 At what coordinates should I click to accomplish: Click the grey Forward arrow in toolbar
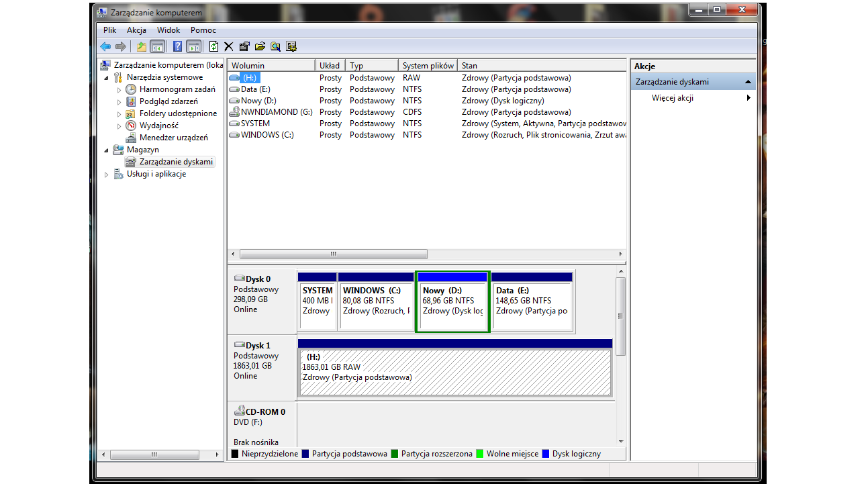(121, 46)
